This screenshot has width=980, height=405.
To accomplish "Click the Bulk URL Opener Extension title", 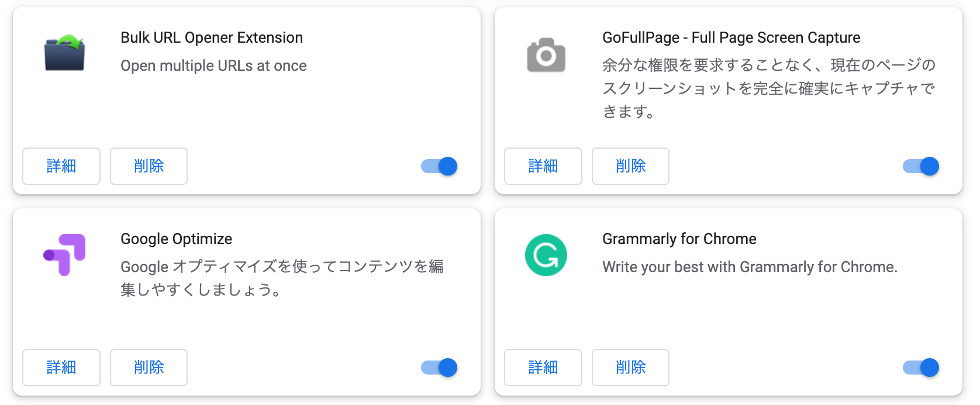I will (x=212, y=37).
